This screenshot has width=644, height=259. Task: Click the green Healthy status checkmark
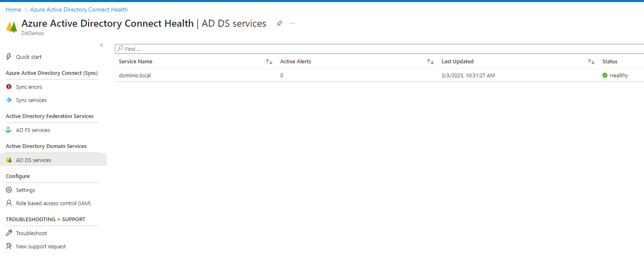[605, 75]
